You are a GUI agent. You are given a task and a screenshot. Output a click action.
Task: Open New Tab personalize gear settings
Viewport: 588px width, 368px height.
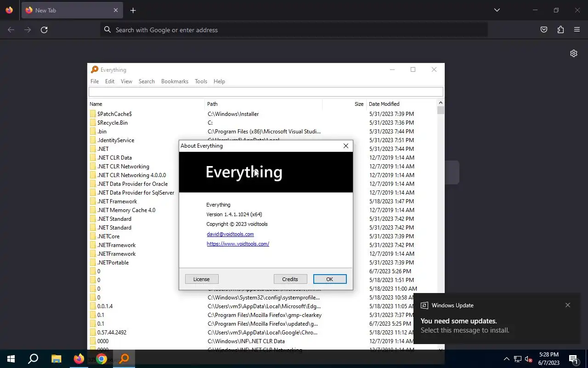coord(574,53)
